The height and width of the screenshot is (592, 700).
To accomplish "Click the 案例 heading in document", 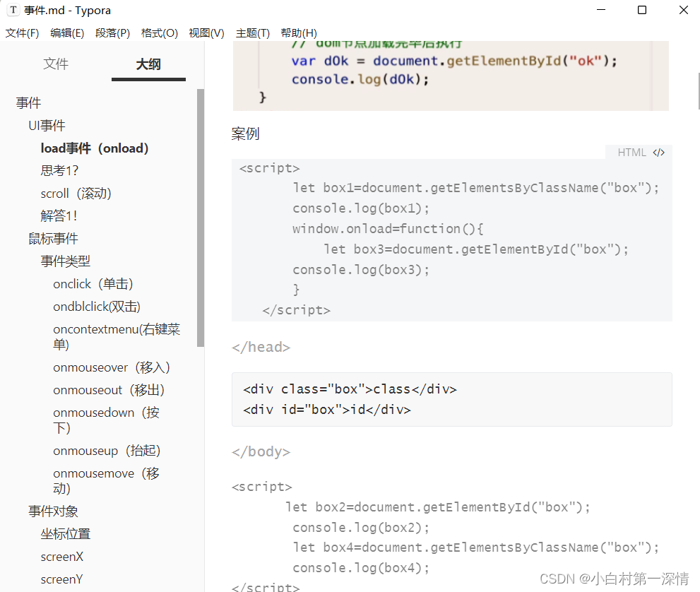I will (246, 134).
